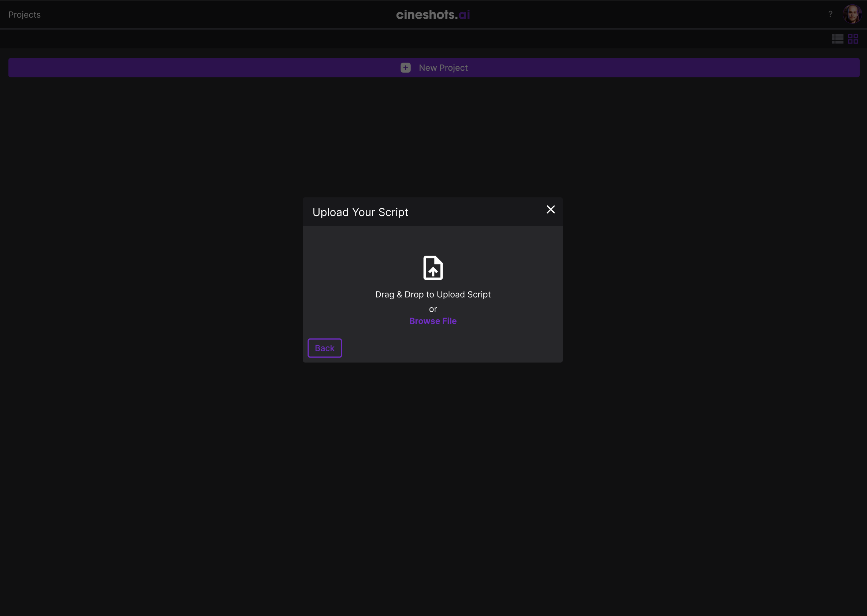Start a New Project
The image size is (867, 616).
pos(433,67)
